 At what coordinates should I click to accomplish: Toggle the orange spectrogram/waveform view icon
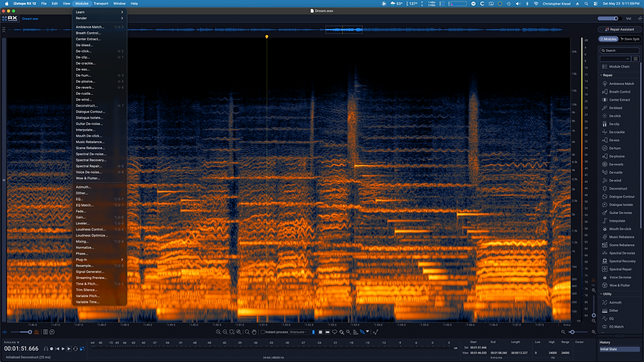37,332
